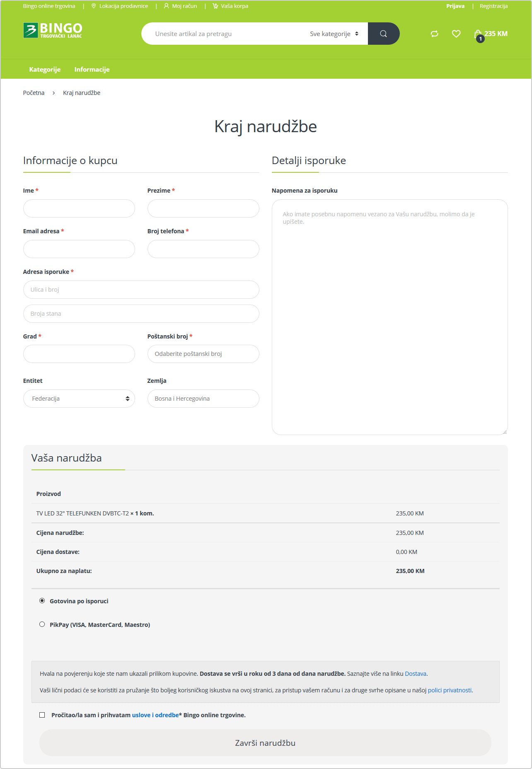This screenshot has height=769, width=532.
Task: Open the uslove i odredbe link
Action: pyautogui.click(x=155, y=715)
